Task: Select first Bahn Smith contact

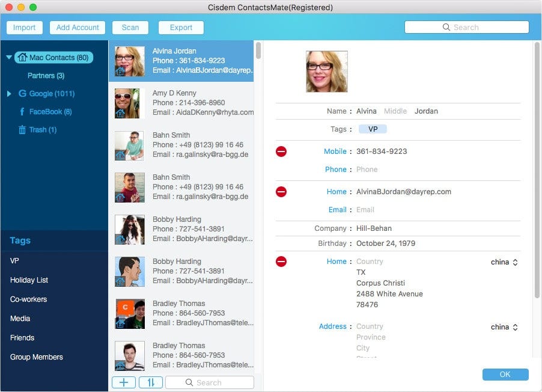Action: 181,145
